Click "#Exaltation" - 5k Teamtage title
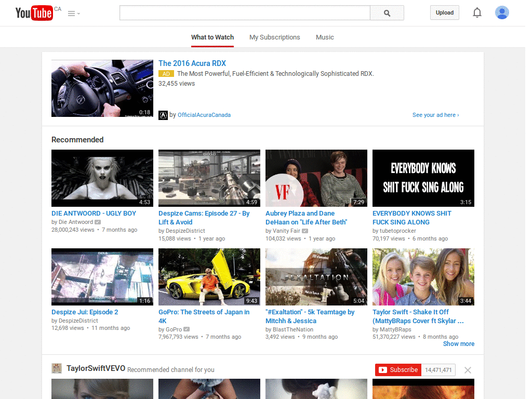 (x=310, y=316)
